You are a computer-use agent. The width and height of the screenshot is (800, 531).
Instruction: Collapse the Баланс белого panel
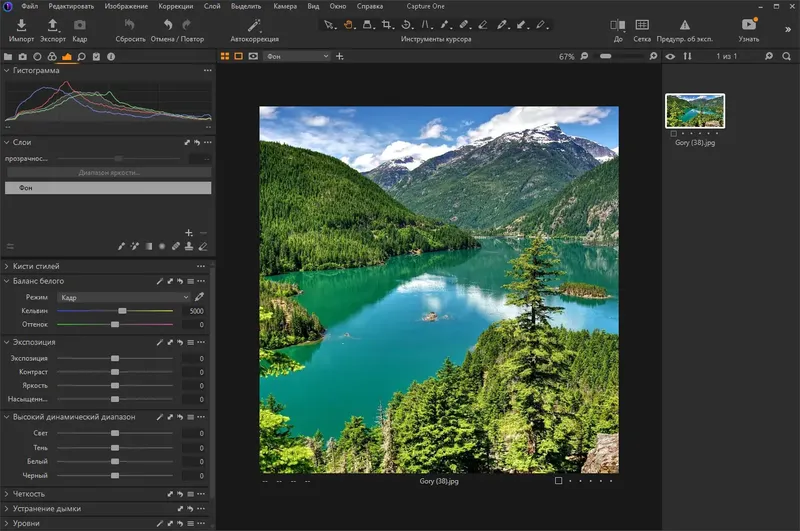[7, 281]
